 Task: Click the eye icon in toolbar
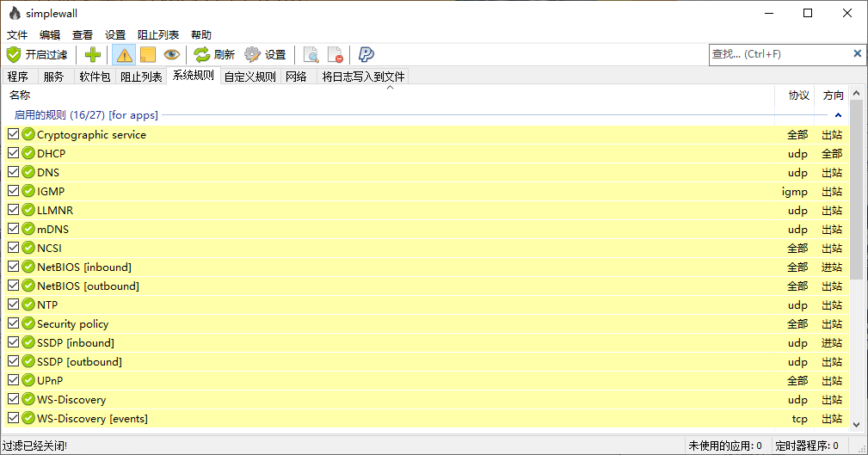click(x=171, y=55)
